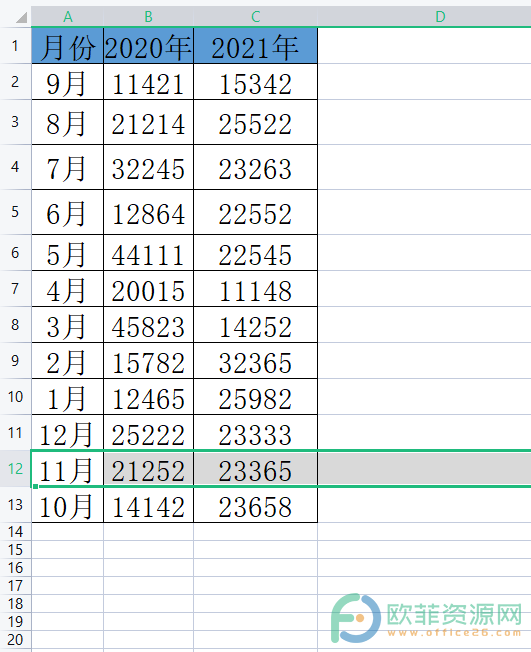Click cell containing 3月
The height and width of the screenshot is (652, 531).
point(67,325)
